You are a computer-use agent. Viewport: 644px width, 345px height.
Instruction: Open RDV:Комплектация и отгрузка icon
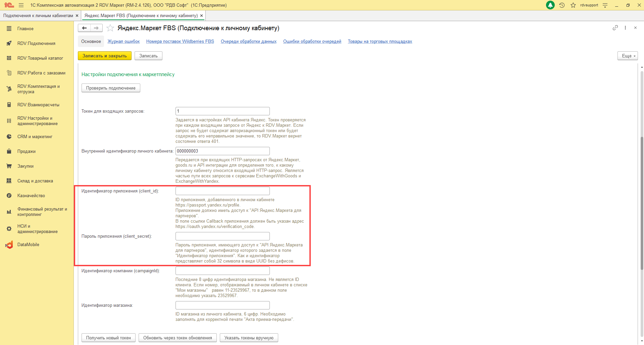pos(9,89)
